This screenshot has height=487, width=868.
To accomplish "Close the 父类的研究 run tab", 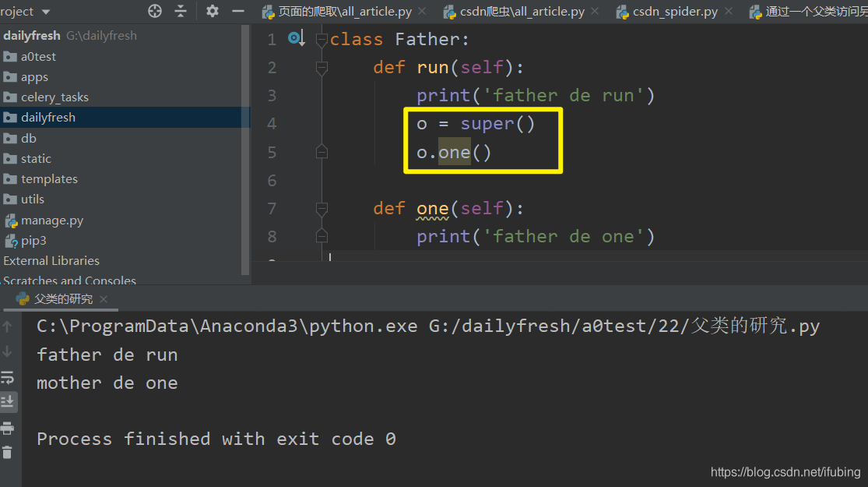I will coord(104,299).
